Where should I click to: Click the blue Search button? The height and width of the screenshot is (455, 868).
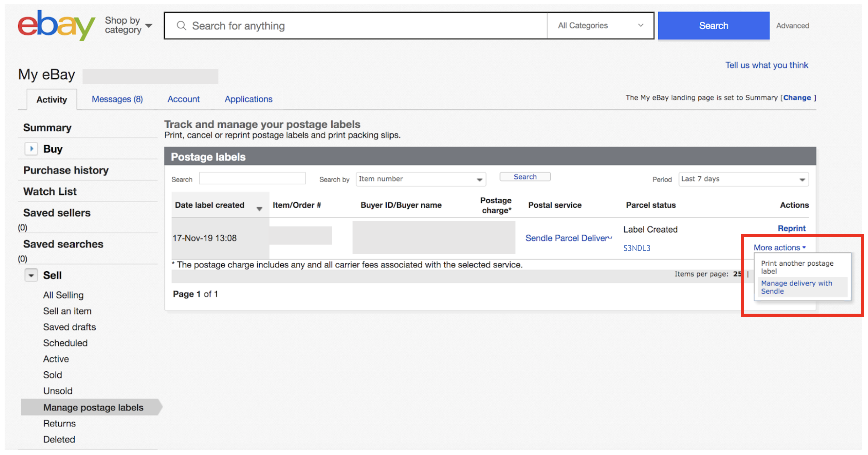pyautogui.click(x=714, y=26)
